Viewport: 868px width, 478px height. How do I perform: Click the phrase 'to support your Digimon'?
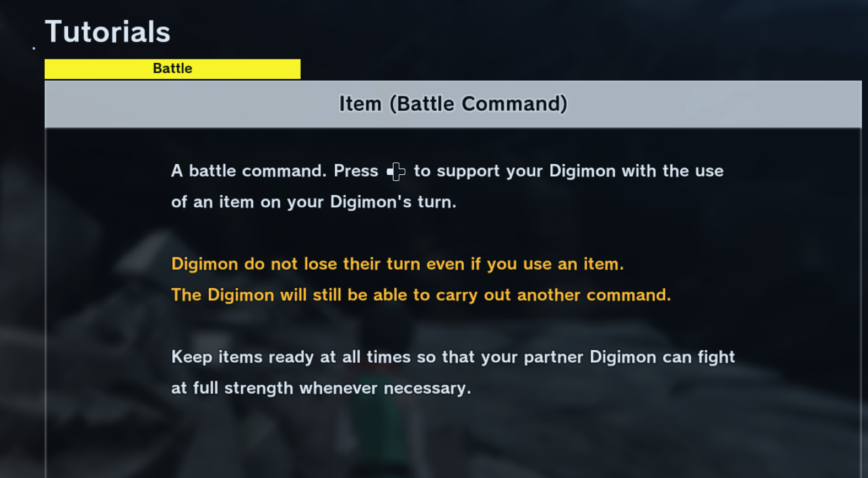514,171
